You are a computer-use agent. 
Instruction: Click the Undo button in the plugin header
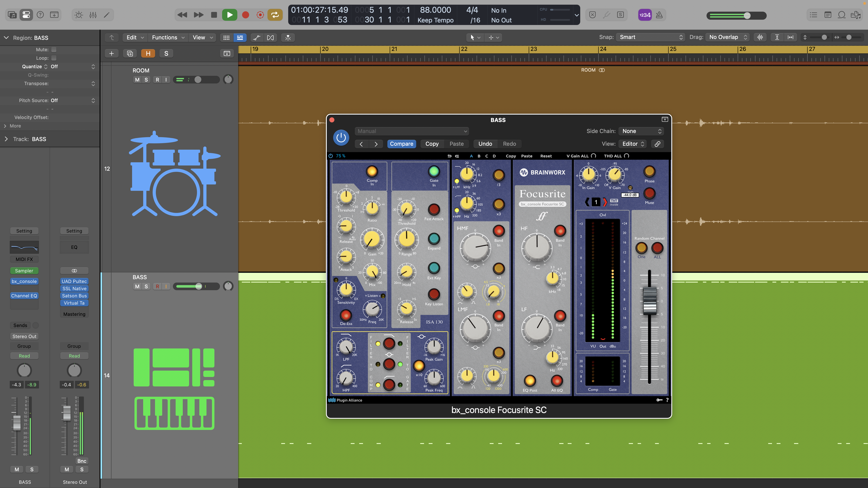coord(485,144)
